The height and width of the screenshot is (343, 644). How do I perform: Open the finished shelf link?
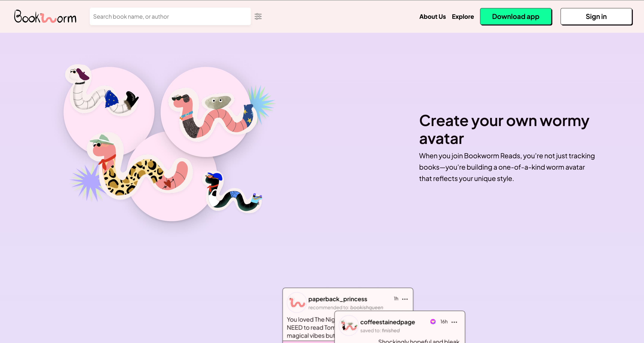point(391,330)
